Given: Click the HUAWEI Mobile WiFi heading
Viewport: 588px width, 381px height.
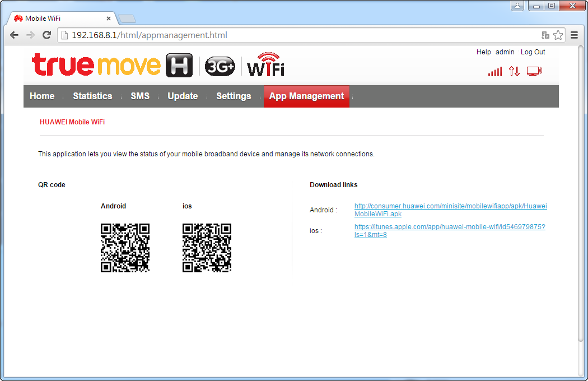Looking at the screenshot, I should click(72, 122).
